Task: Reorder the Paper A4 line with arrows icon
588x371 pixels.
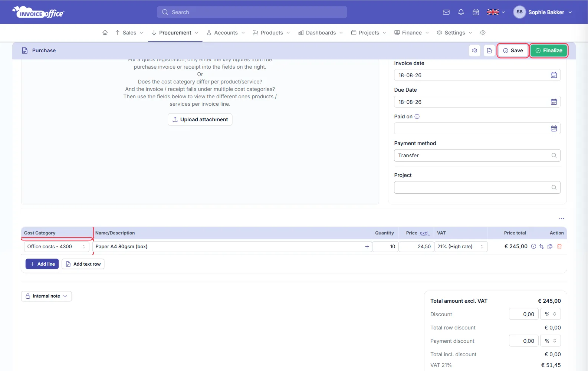Action: click(542, 246)
